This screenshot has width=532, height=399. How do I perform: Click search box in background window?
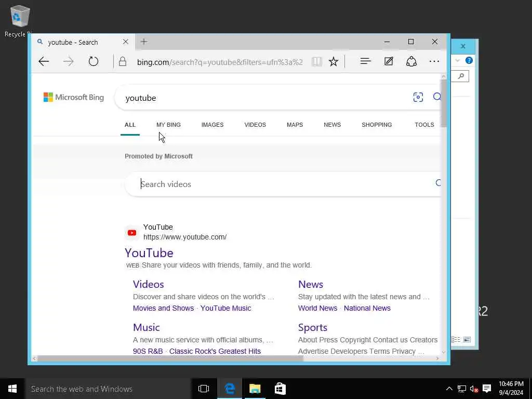[x=460, y=76]
